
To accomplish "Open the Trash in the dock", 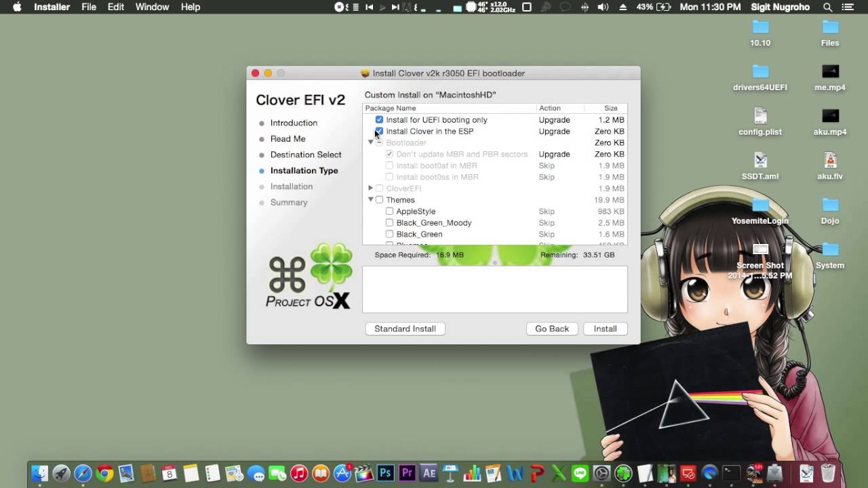I will (828, 473).
